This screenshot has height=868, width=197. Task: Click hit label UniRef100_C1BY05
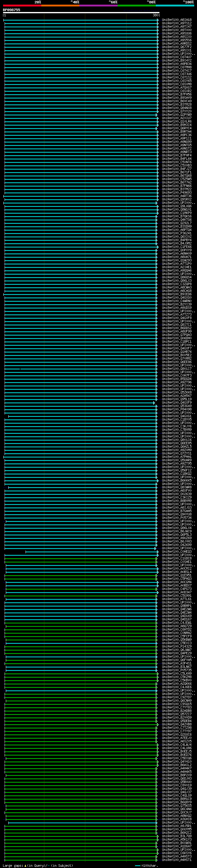(176, 419)
